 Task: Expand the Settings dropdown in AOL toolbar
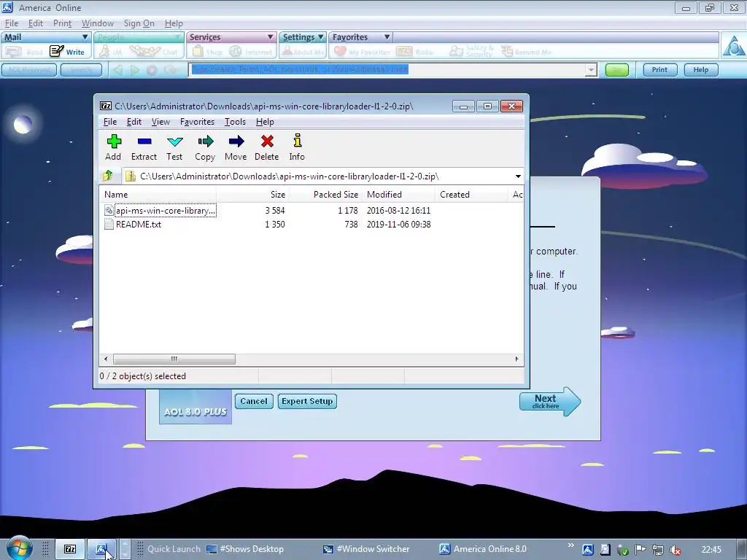[321, 37]
